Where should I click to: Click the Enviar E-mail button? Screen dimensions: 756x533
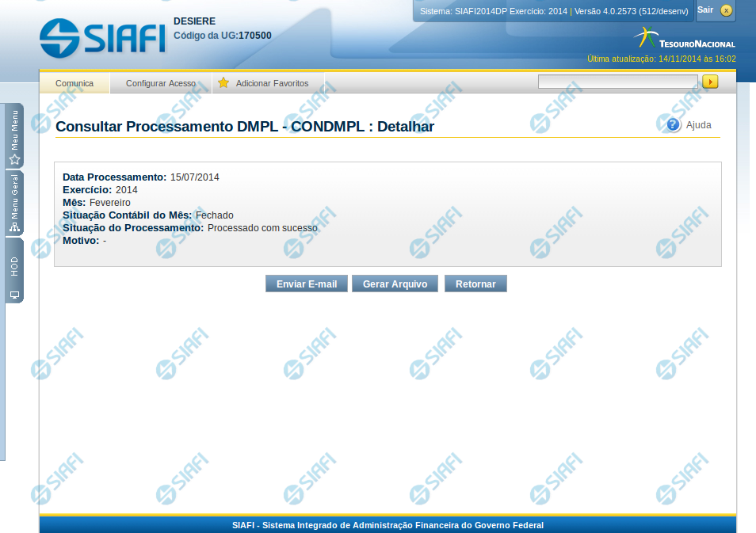307,284
